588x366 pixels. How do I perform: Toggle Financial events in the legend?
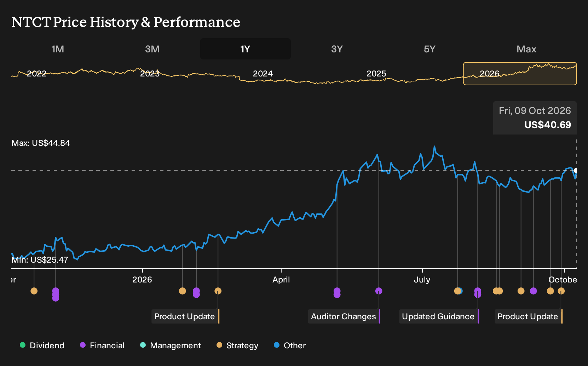[x=102, y=345]
